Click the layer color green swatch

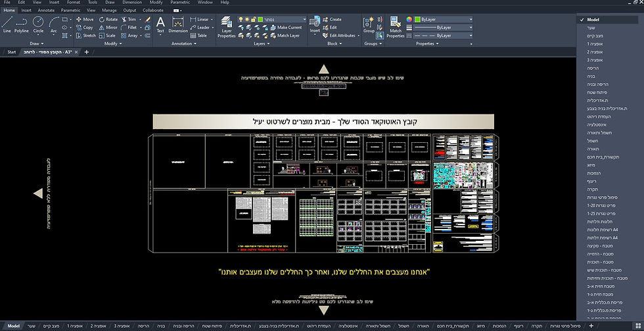tap(260, 19)
